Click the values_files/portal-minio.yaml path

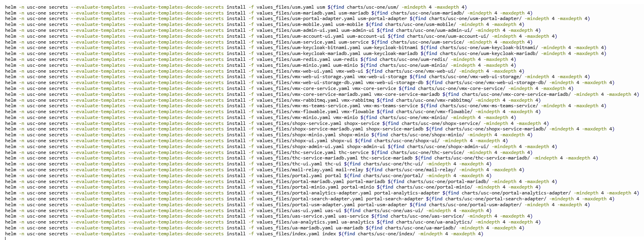(x=297, y=187)
